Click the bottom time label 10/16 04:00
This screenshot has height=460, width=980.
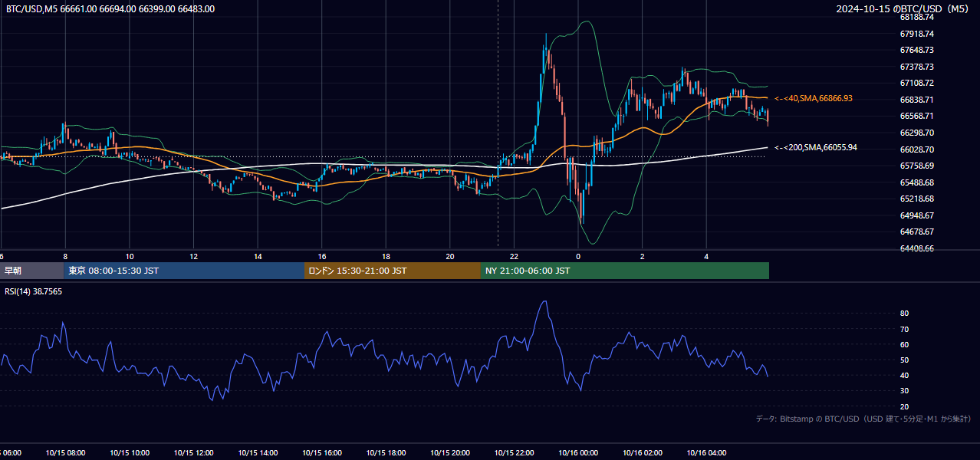(706, 452)
